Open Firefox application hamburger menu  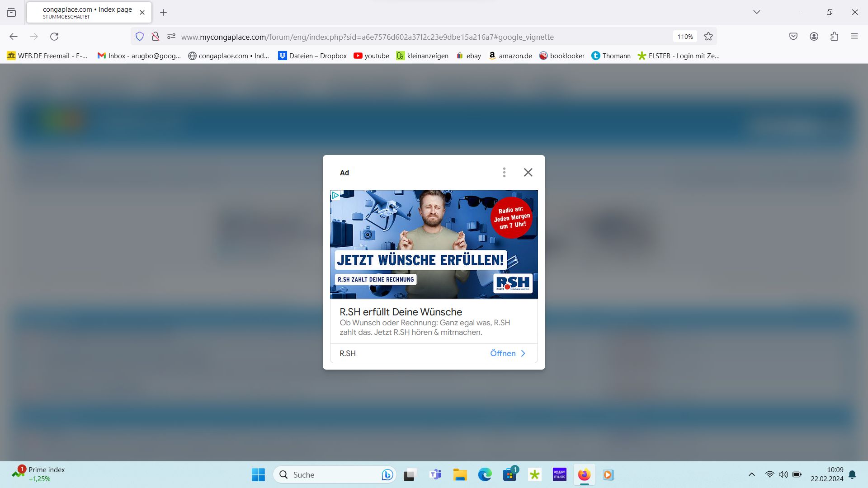(854, 37)
